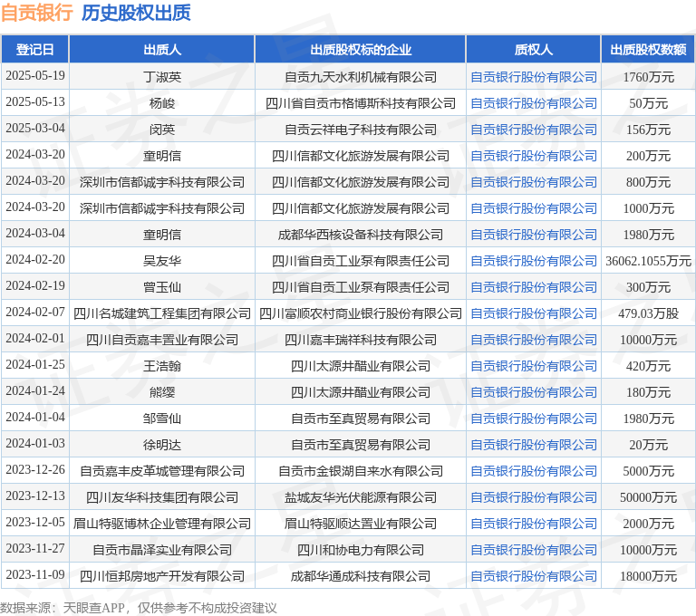Viewport: 696px width, 616px height.
Task: Select company 自贡九天水利机械有限公司
Action: pos(361,77)
